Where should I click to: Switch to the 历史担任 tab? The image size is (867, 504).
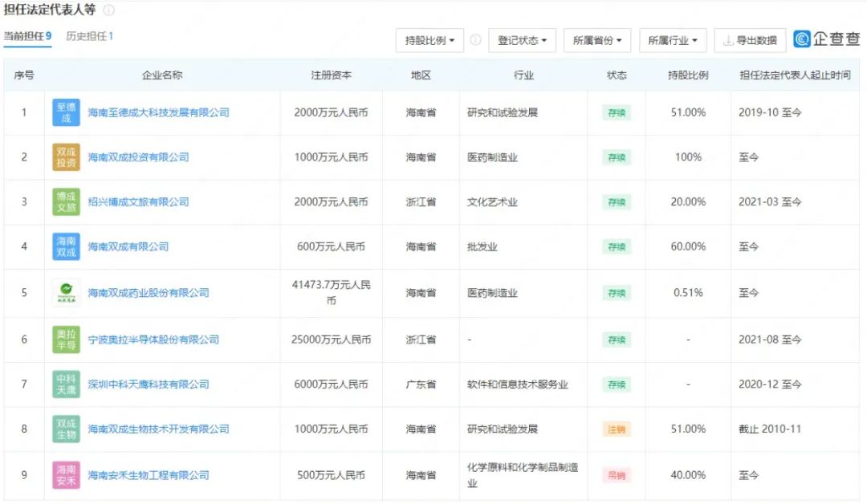click(x=89, y=36)
